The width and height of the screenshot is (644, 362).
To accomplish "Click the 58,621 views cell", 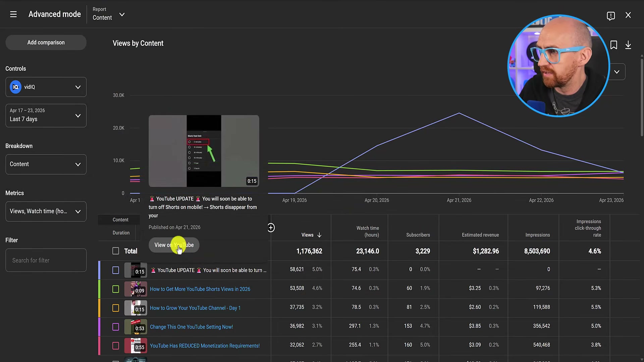I will [x=297, y=269].
